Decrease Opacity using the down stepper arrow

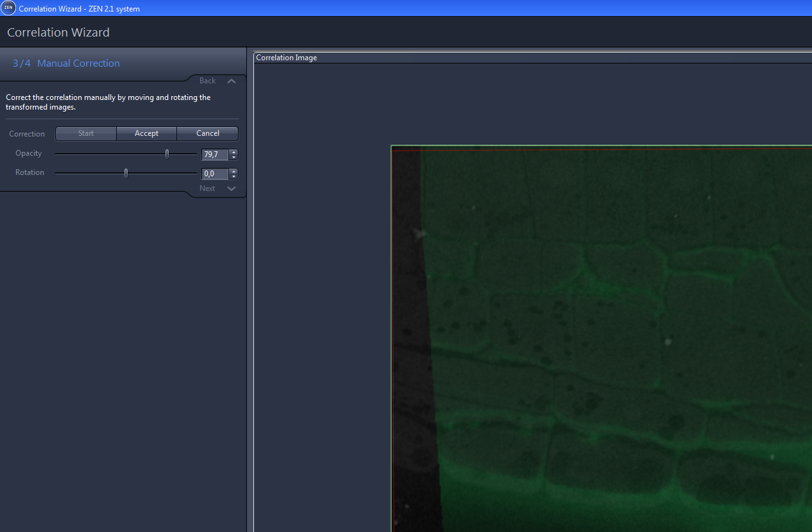[233, 157]
